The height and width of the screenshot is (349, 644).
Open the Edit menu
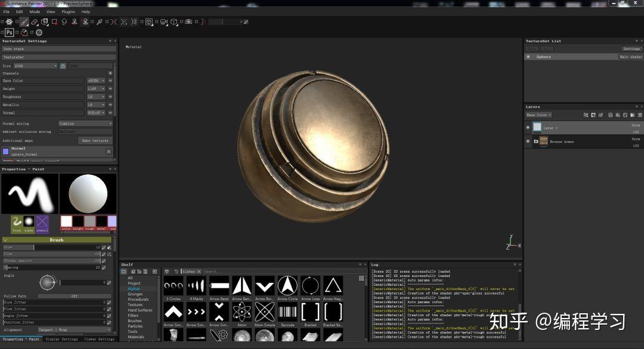click(x=19, y=11)
